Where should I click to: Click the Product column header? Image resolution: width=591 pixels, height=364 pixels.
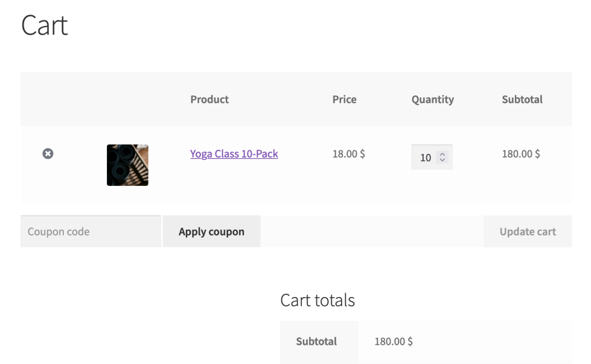pos(209,100)
